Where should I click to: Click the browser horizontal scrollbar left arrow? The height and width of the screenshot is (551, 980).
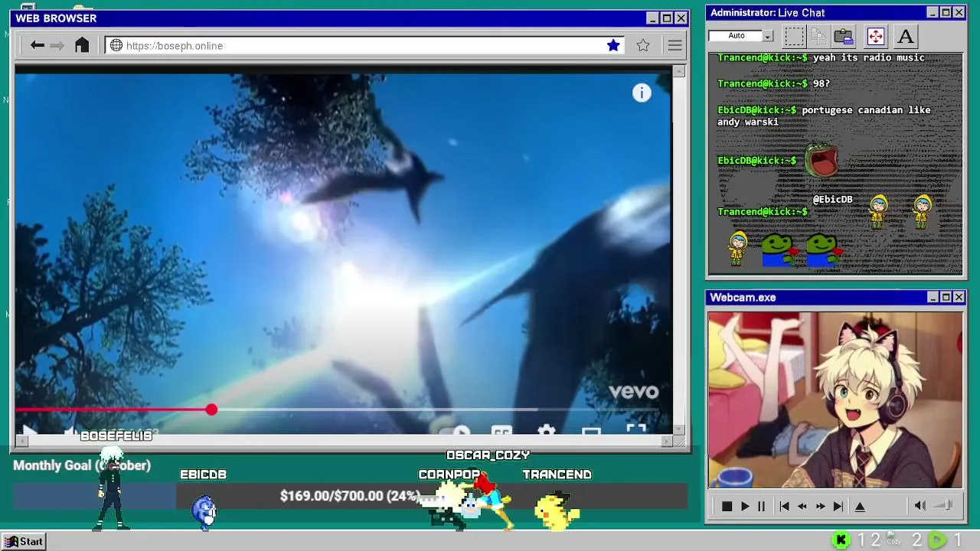click(x=21, y=441)
